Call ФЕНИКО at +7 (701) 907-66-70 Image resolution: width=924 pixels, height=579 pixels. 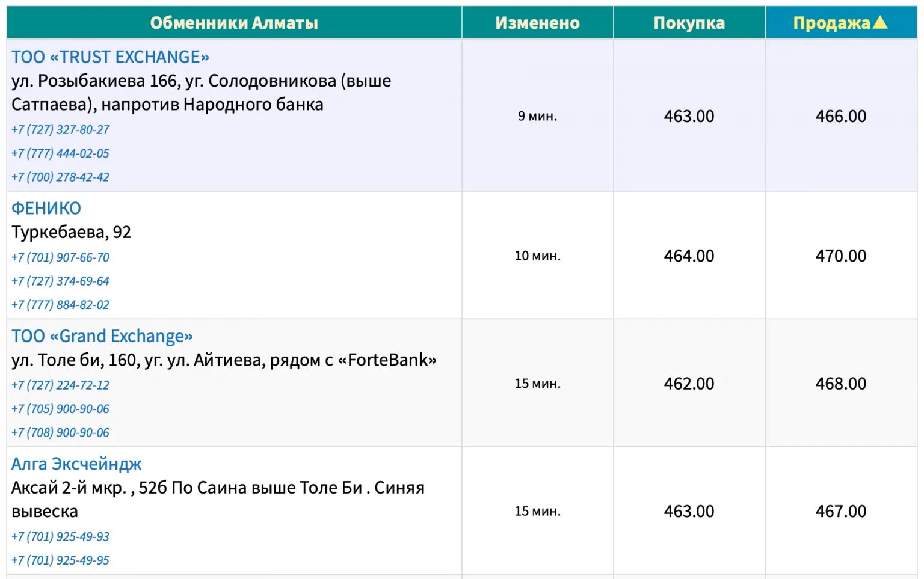tap(60, 257)
